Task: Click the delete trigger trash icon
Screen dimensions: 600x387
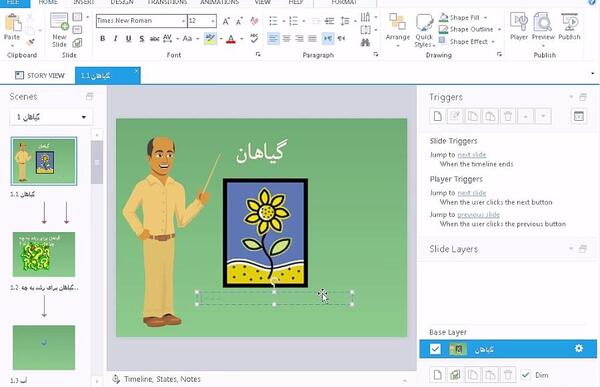Action: 508,116
